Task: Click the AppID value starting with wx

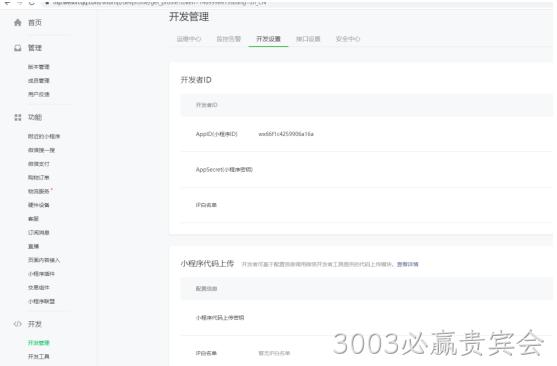Action: click(286, 134)
